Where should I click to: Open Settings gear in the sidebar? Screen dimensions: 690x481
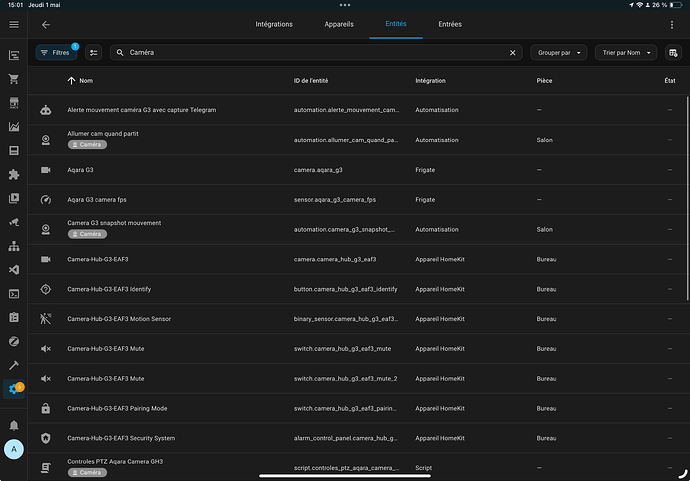point(14,389)
